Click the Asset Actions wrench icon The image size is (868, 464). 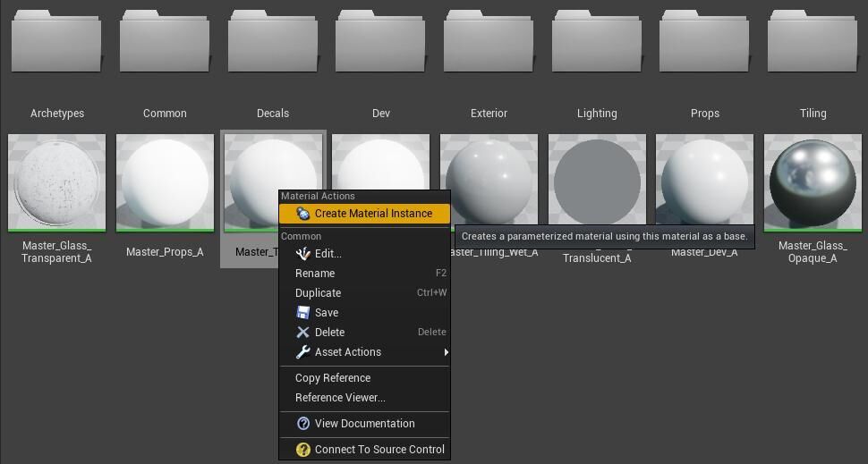[303, 352]
